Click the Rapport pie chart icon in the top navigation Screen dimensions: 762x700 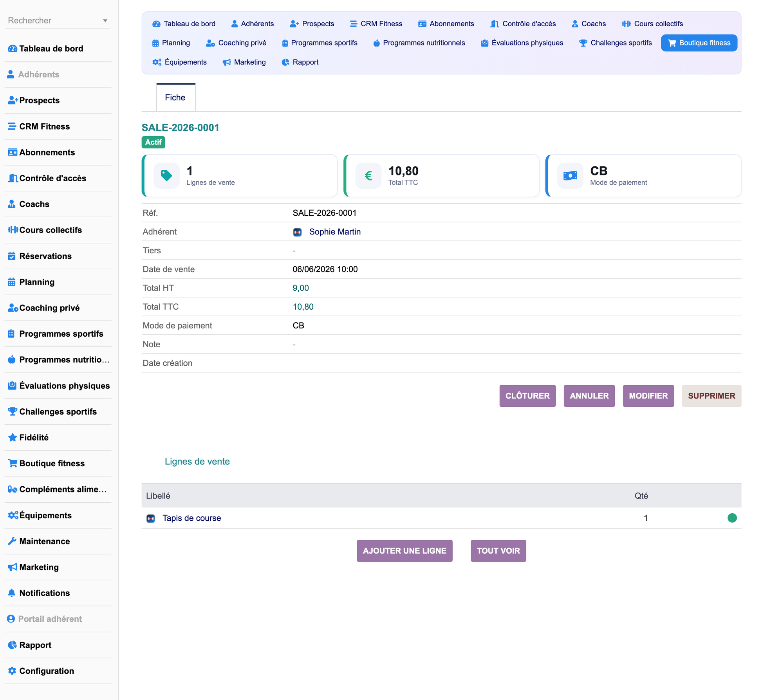tap(285, 62)
